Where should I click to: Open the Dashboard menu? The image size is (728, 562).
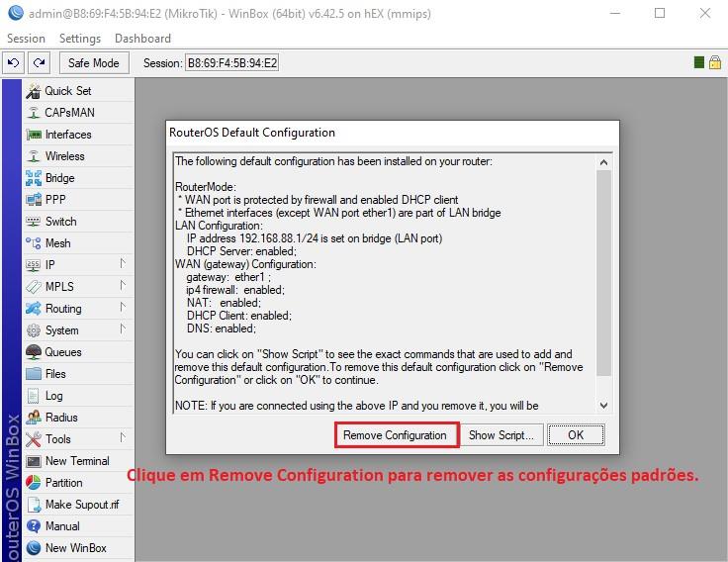142,38
